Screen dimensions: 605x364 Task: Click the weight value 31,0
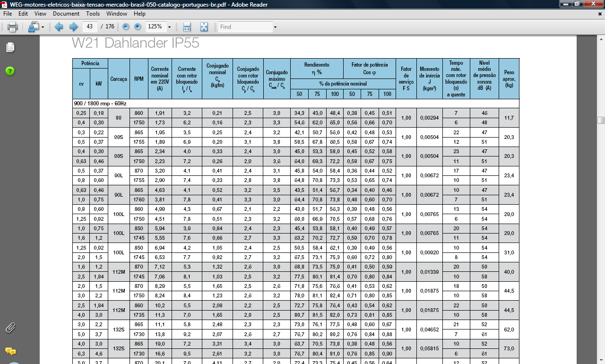509,253
